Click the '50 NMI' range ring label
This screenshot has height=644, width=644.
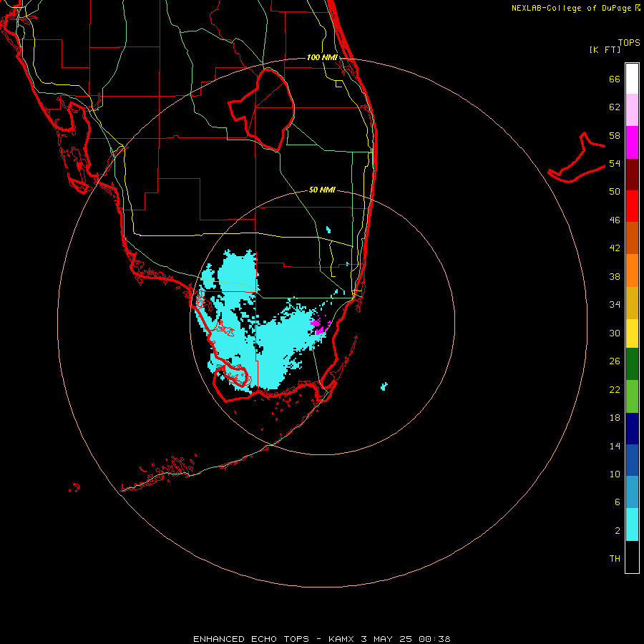click(322, 190)
